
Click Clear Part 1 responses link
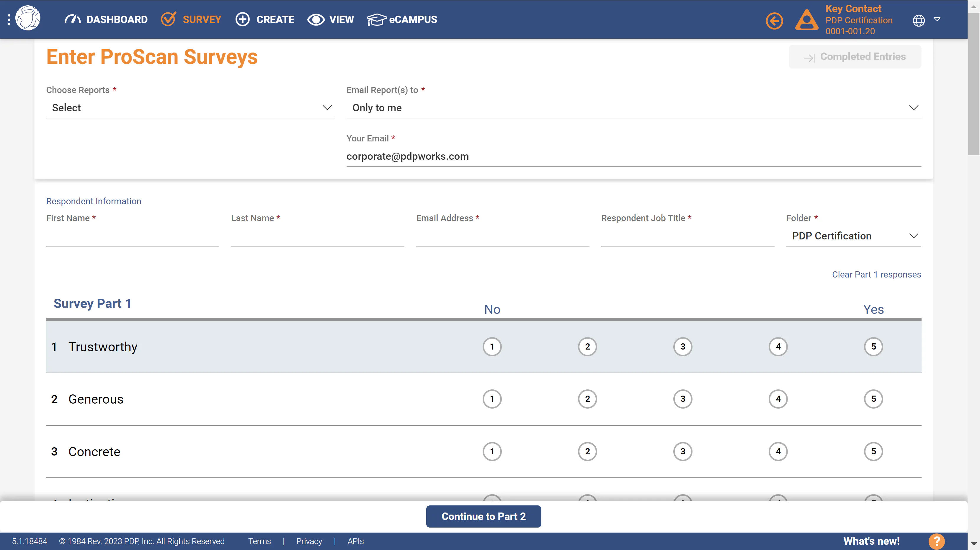[876, 274]
